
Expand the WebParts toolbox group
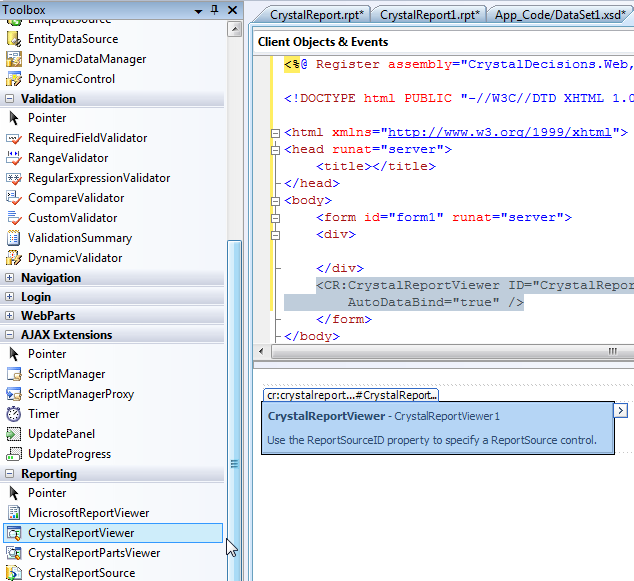[x=10, y=316]
